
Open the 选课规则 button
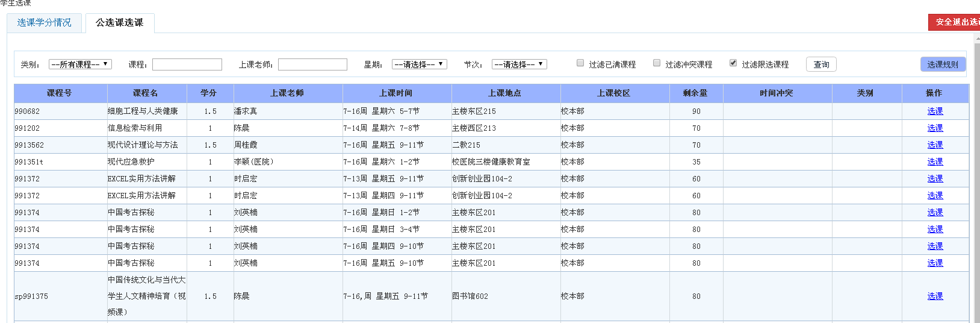[x=942, y=64]
